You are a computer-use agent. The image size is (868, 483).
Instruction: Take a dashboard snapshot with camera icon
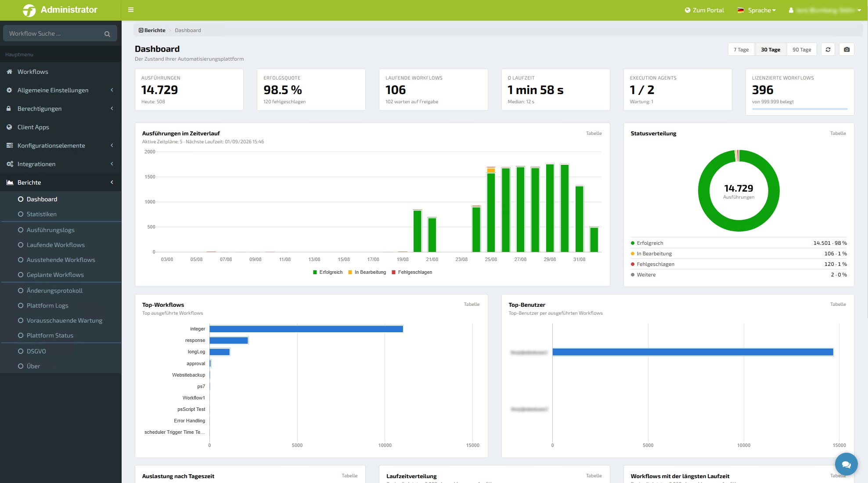point(847,50)
